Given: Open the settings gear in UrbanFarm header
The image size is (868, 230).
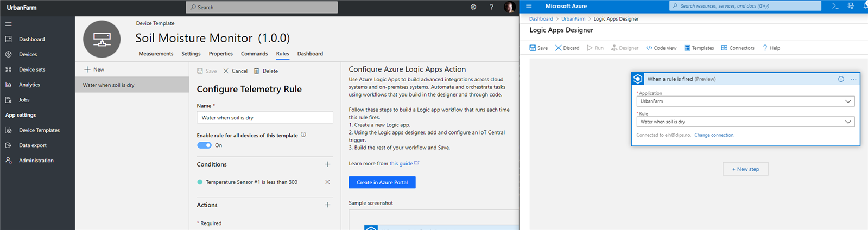Looking at the screenshot, I should click(473, 7).
